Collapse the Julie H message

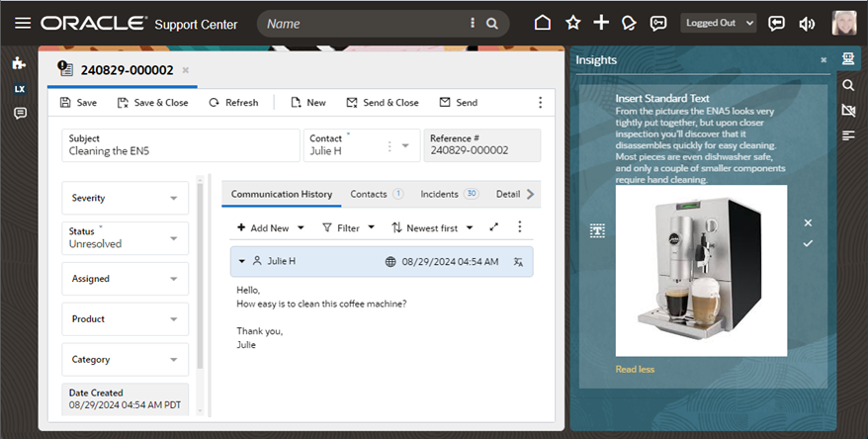242,261
